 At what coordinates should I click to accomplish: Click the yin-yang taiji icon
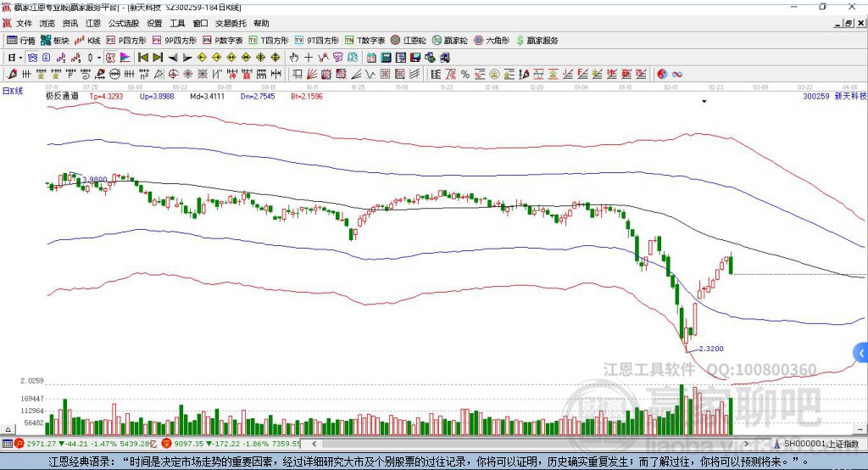coord(662,75)
